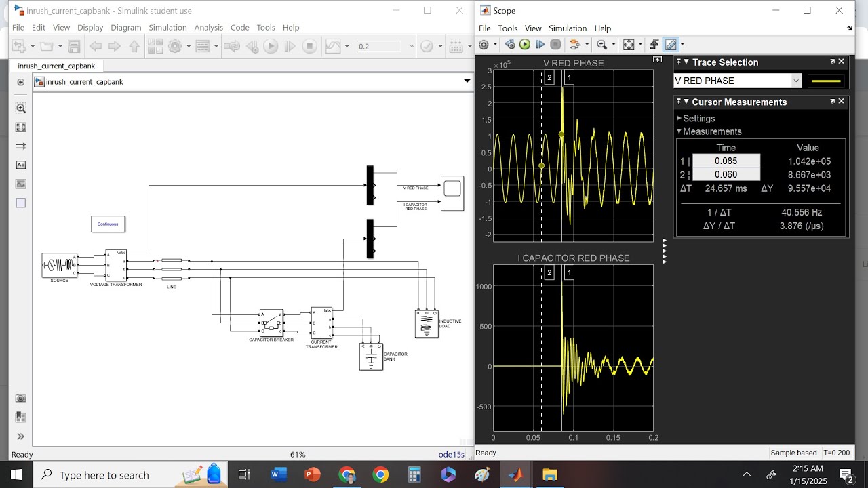Click the ode15s solver link

click(x=452, y=454)
